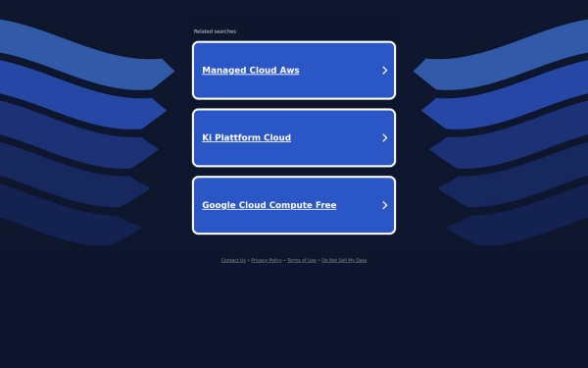Open the Do Not Sell My Data link
The image size is (588, 368).
point(344,260)
